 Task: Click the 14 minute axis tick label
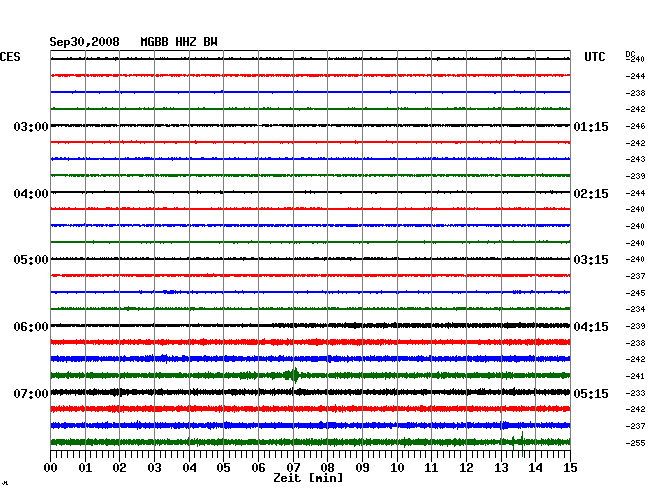coord(535,467)
